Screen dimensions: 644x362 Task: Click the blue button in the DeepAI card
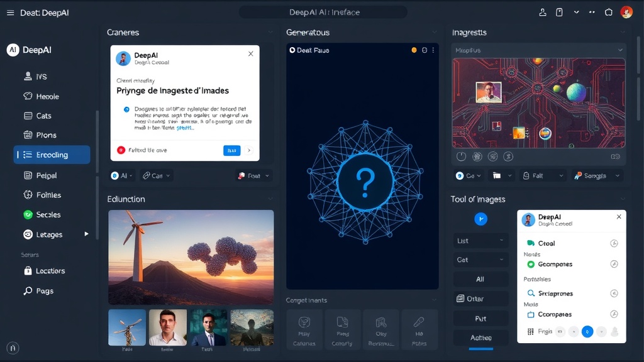coord(231,150)
